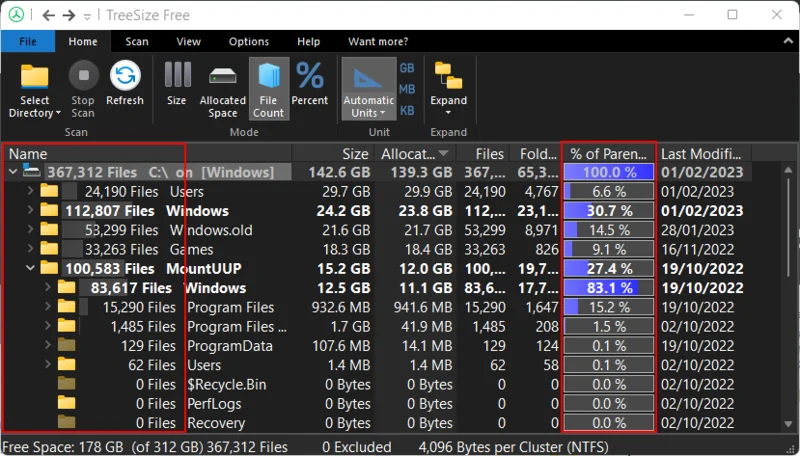Open the File menu
Viewport: 800px width, 456px height.
click(27, 42)
